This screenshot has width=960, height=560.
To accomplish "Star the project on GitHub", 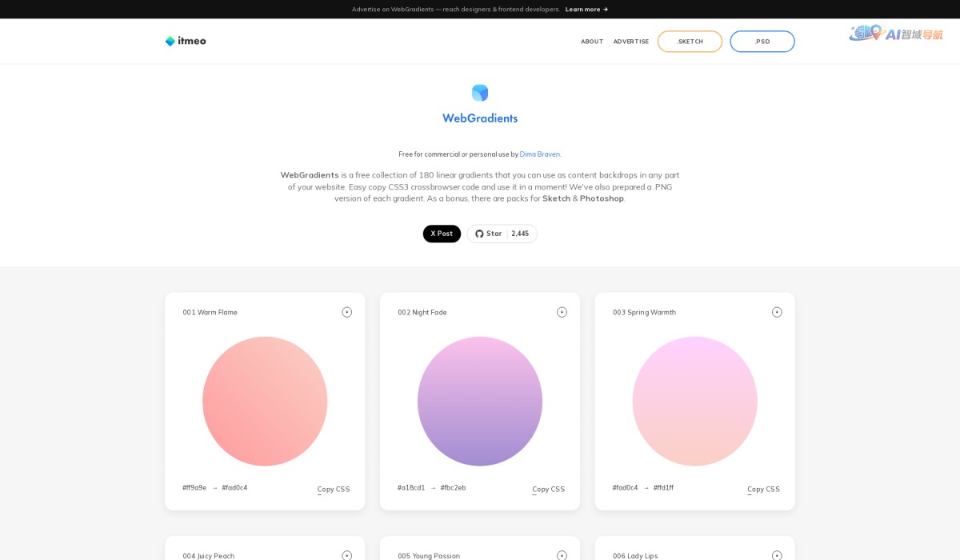I will (489, 234).
